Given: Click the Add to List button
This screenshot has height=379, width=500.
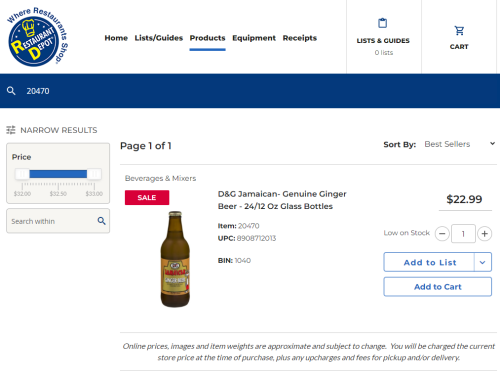Looking at the screenshot, I should (429, 262).
